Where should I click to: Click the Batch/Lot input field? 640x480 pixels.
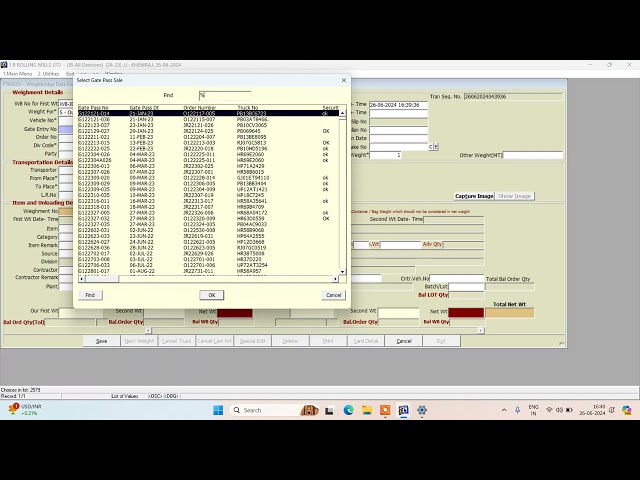466,287
